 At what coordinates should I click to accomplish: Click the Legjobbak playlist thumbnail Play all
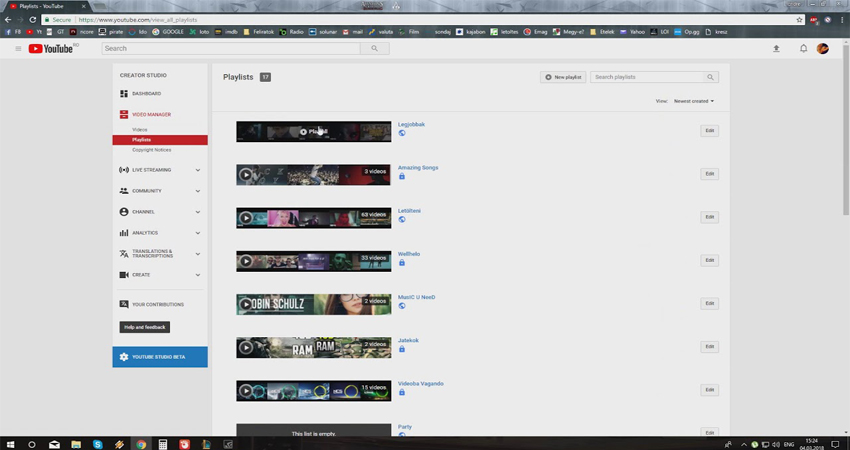point(313,132)
